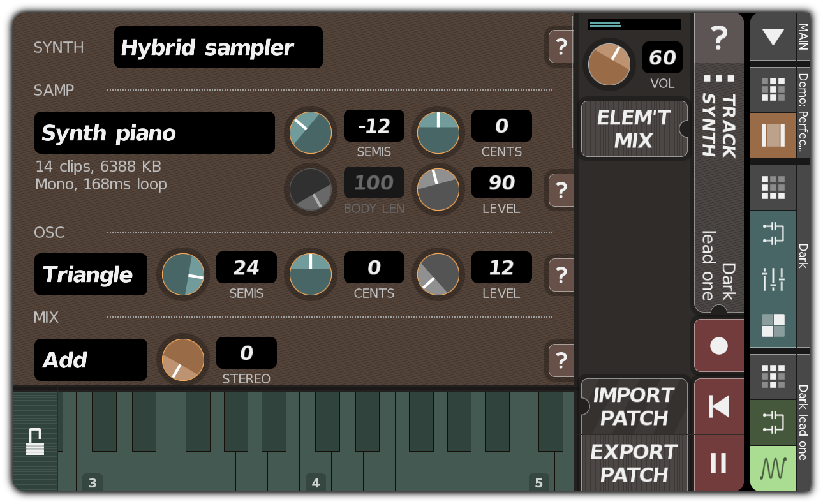Select the quarter-squares modulation icon in Dark column
Image resolution: width=823 pixels, height=504 pixels.
(x=773, y=325)
